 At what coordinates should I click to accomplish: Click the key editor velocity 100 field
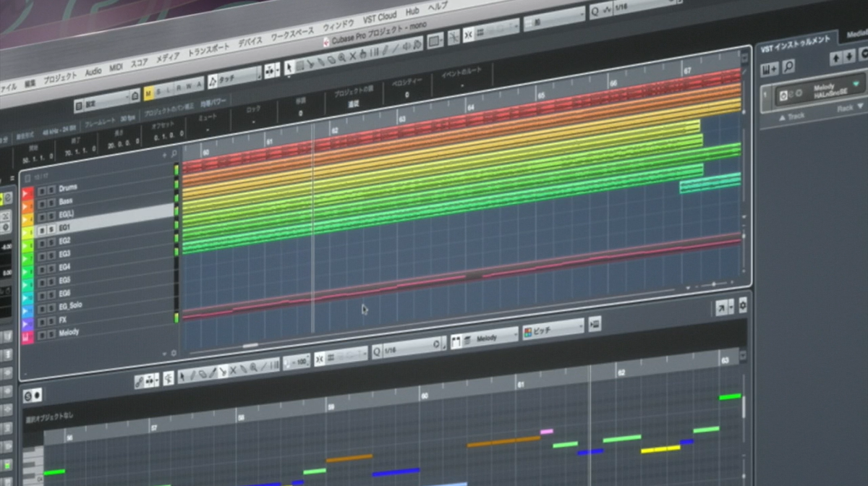point(296,360)
